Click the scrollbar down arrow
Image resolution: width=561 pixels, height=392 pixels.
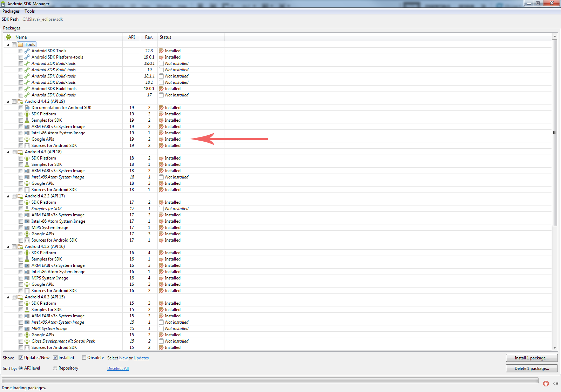(555, 348)
